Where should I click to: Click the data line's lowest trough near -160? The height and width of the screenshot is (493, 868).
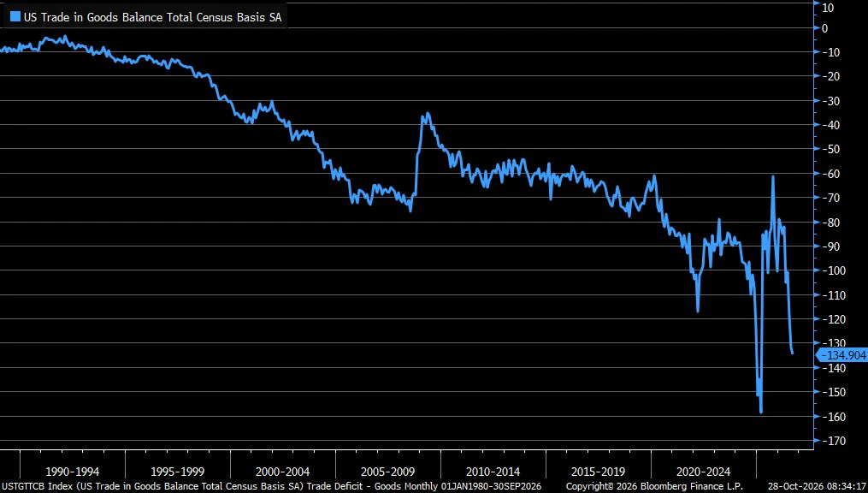pyautogui.click(x=761, y=412)
